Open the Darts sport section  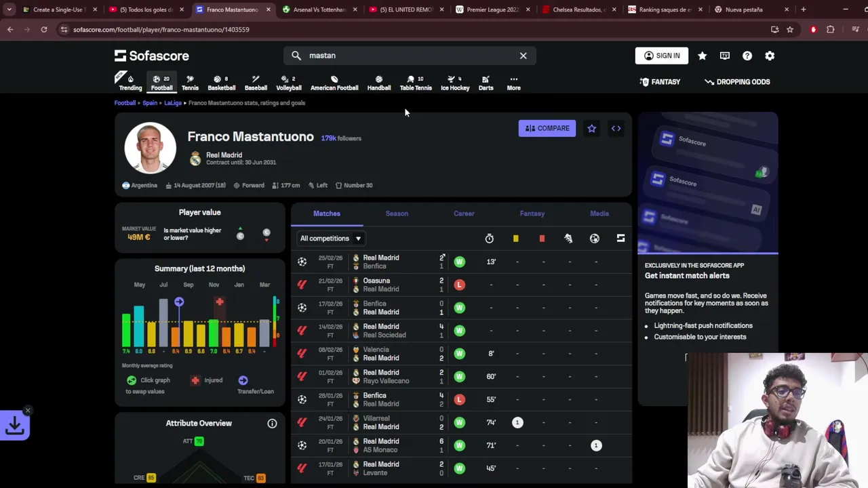pos(486,82)
